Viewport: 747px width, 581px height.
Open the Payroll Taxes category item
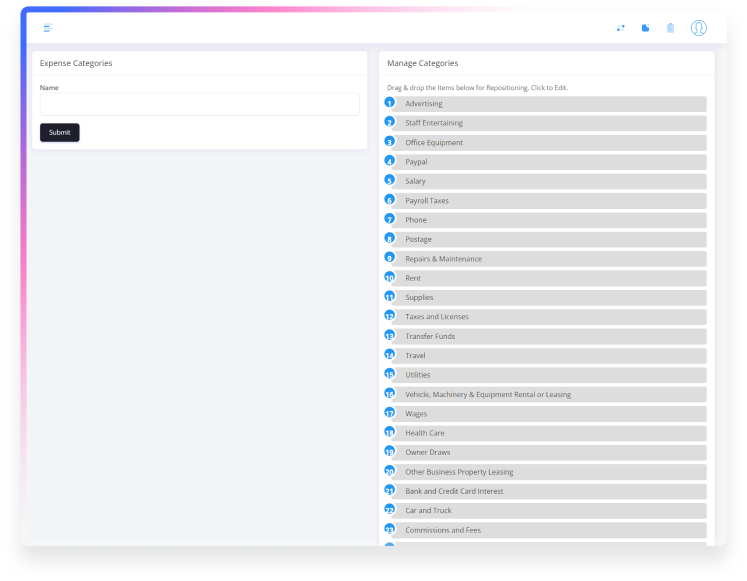point(550,200)
